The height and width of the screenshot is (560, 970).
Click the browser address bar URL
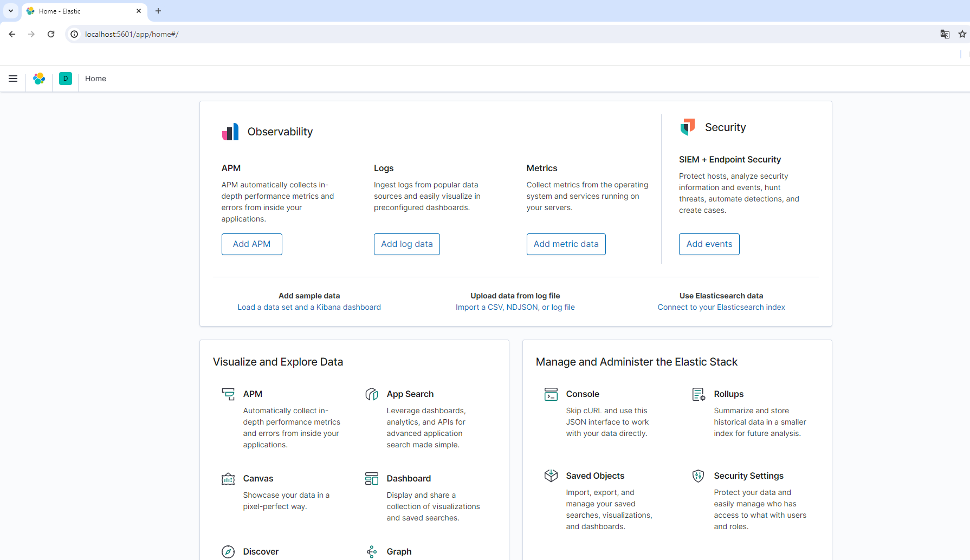(x=132, y=34)
